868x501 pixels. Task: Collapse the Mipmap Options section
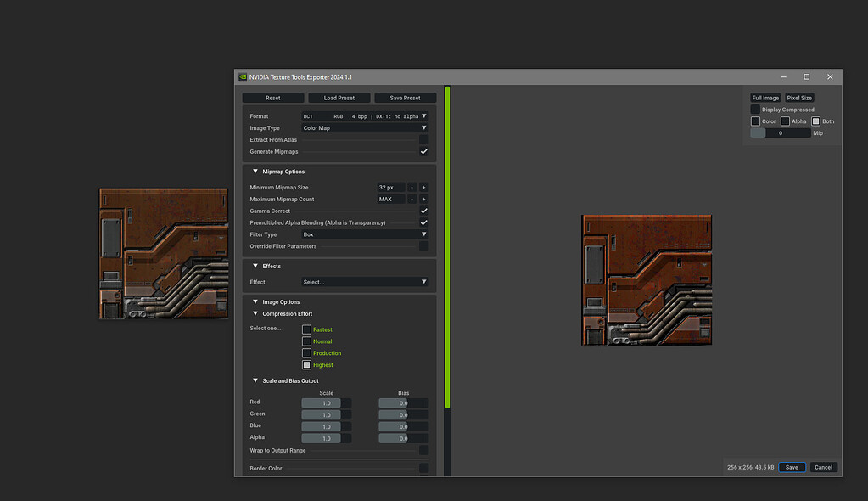(x=255, y=171)
